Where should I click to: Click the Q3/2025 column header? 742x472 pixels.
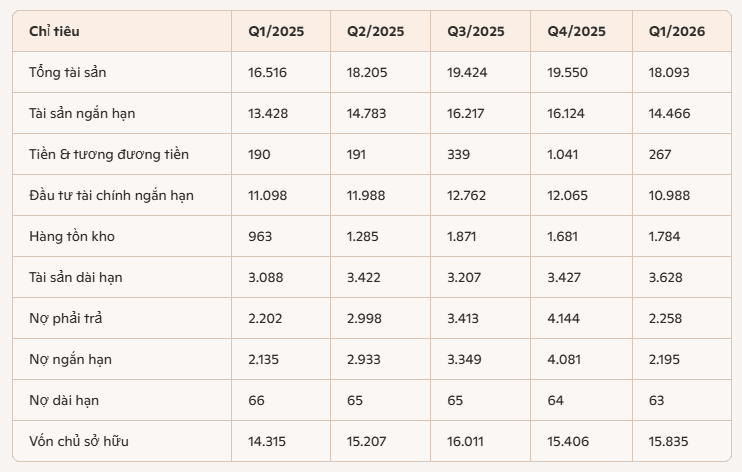pyautogui.click(x=476, y=31)
